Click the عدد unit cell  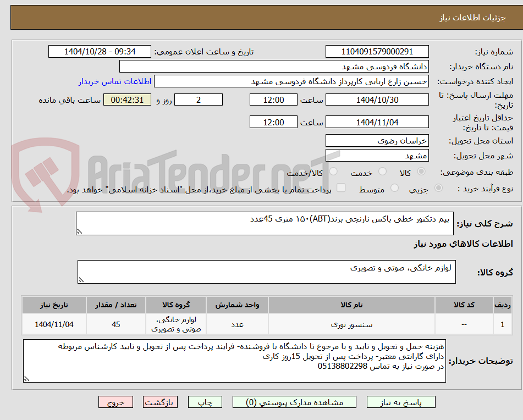[x=237, y=324]
